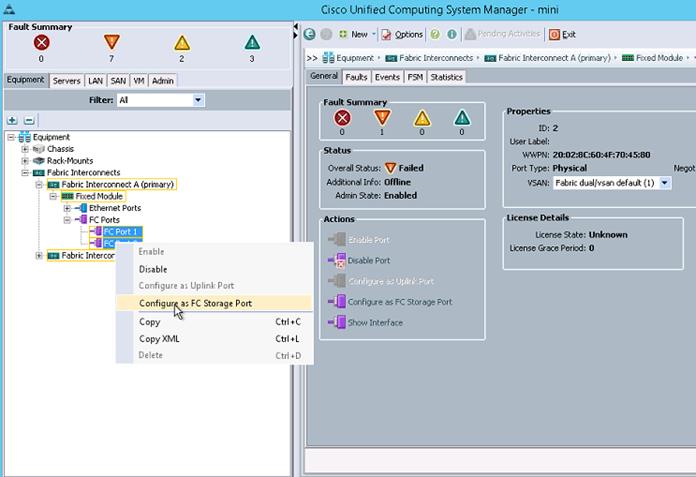Collapse the Fabric Interconnects tree node
Viewport: 696px width, 477px height.
pos(25,173)
